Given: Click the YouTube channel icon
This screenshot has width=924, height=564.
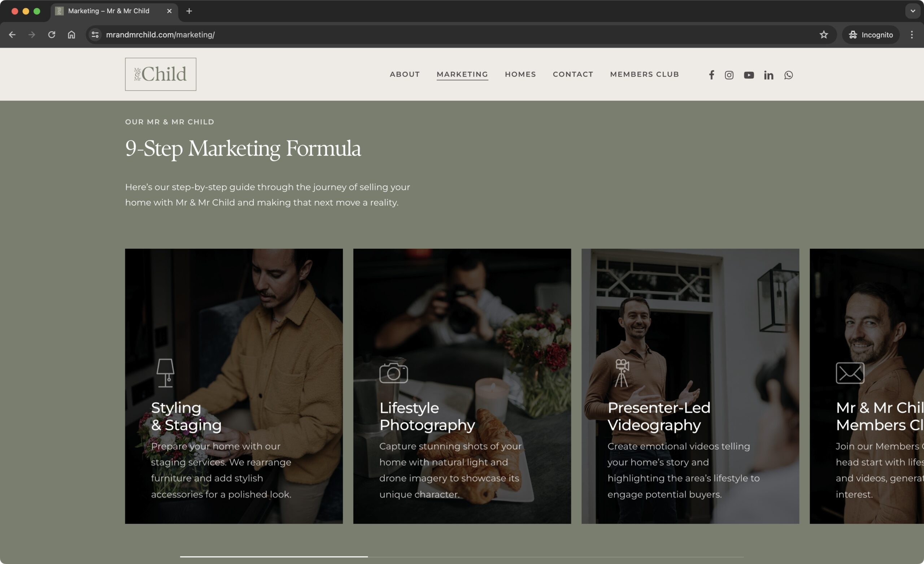Looking at the screenshot, I should [749, 75].
